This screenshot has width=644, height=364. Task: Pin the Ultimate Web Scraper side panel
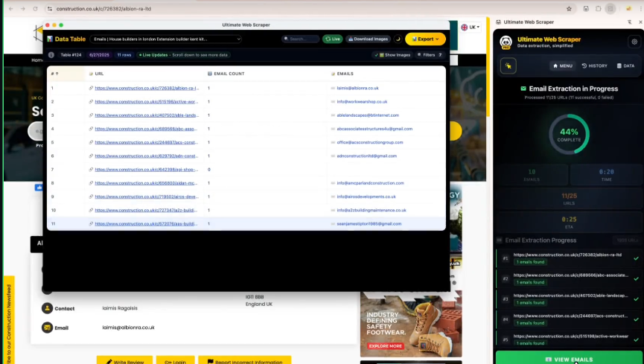[629, 22]
